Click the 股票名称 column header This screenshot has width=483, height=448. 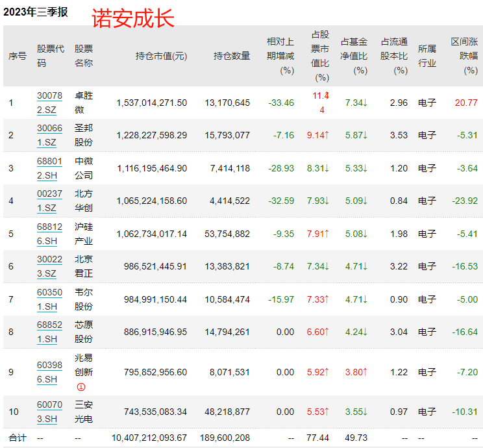click(x=84, y=56)
